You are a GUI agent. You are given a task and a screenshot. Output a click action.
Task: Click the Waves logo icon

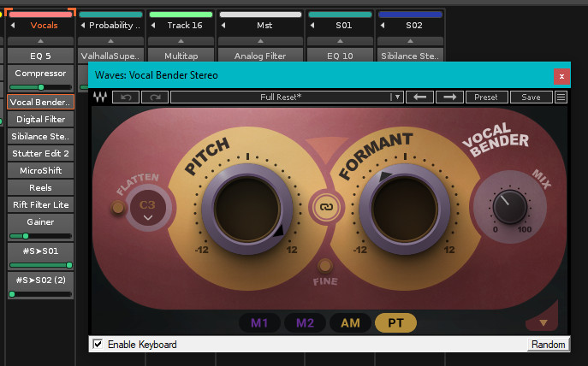pos(100,97)
